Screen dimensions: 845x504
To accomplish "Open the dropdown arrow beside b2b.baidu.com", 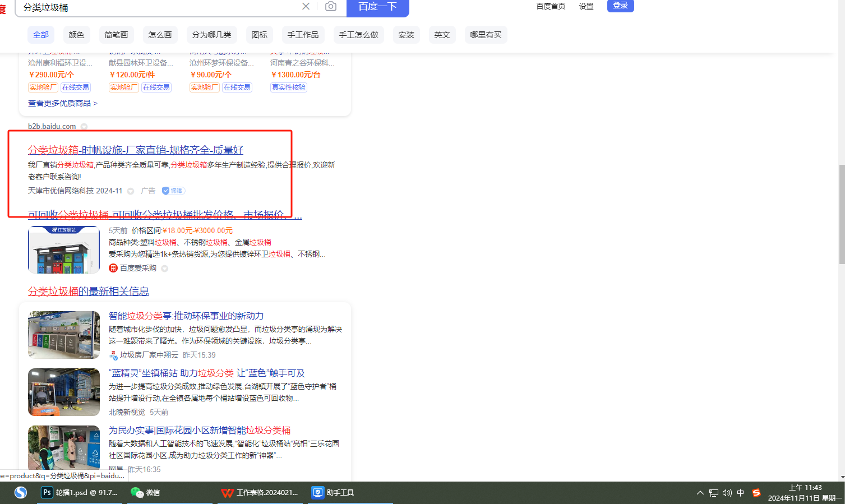I will pyautogui.click(x=84, y=127).
